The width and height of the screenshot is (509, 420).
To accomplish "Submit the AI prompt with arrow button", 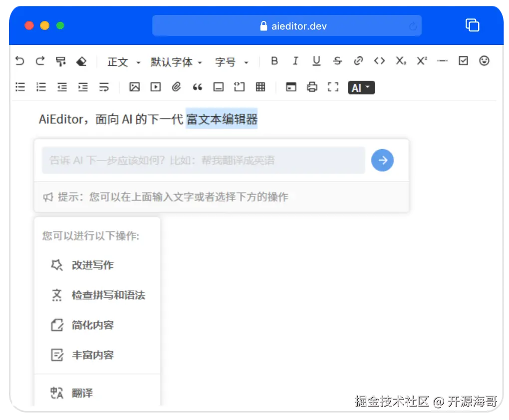I will [382, 160].
